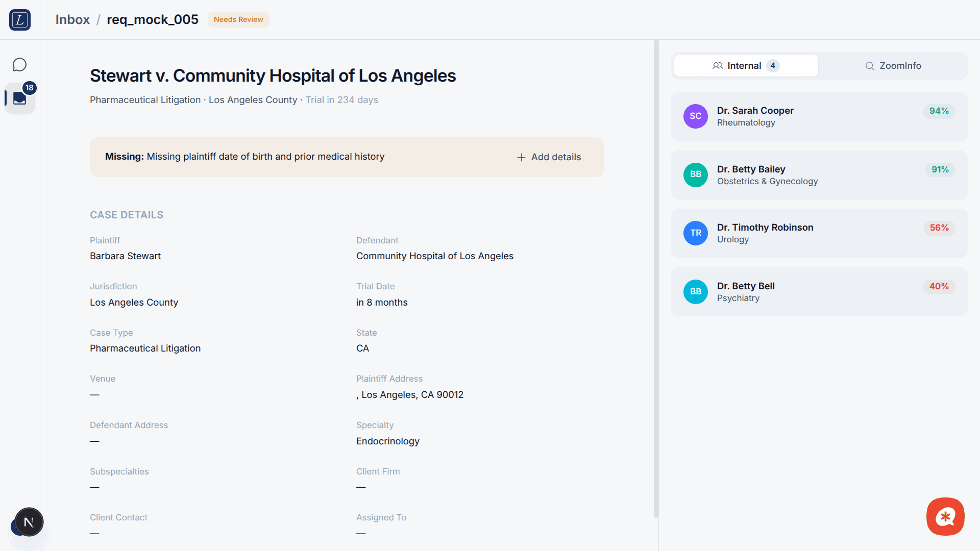Click the L logo home icon
This screenshot has width=980, height=551.
(x=20, y=20)
